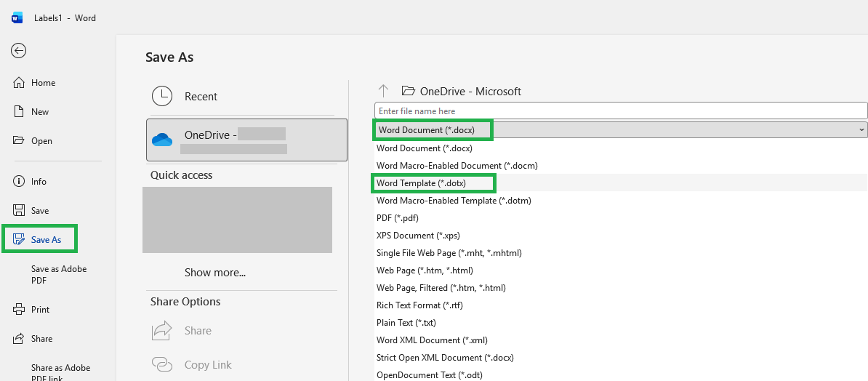This screenshot has width=868, height=381.
Task: Select Share as Adobe PDF link
Action: (60, 372)
